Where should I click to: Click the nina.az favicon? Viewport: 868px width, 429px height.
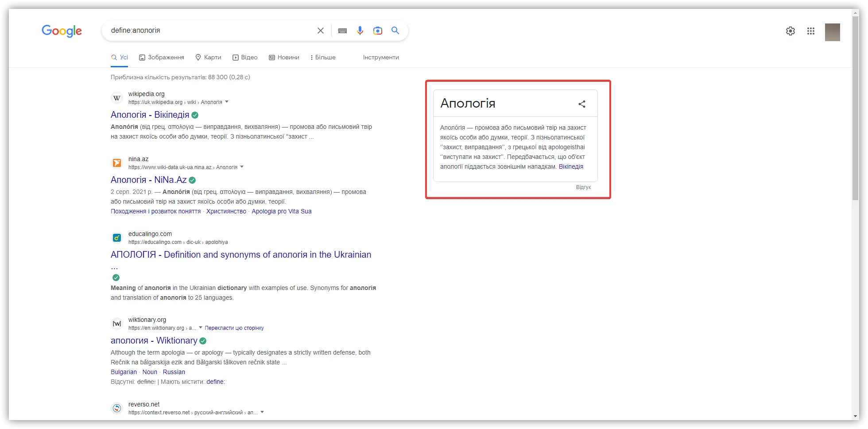pos(117,163)
